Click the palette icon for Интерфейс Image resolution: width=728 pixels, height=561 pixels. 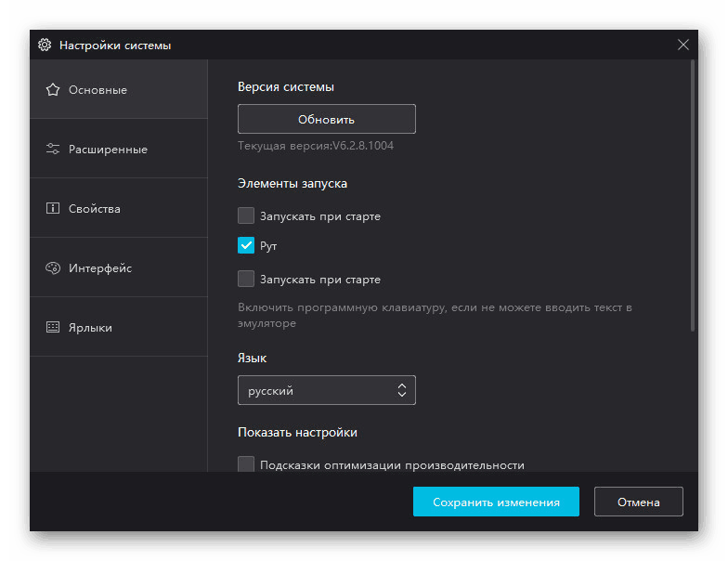coord(53,268)
